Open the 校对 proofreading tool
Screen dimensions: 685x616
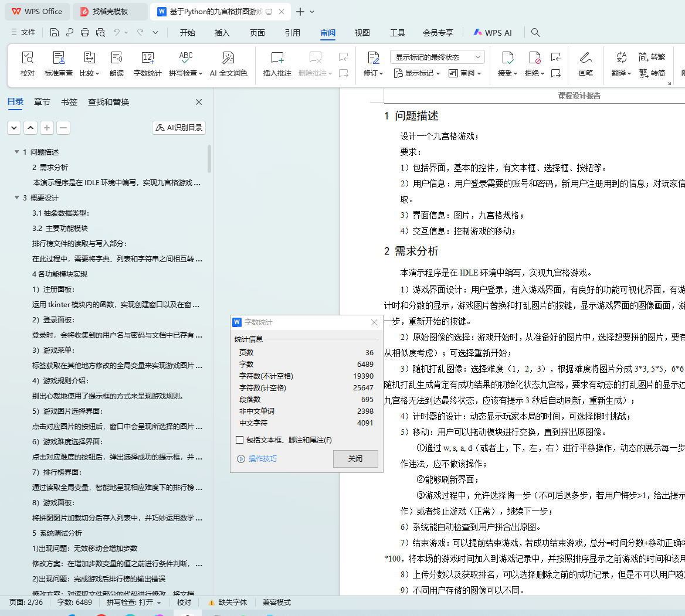[27, 64]
